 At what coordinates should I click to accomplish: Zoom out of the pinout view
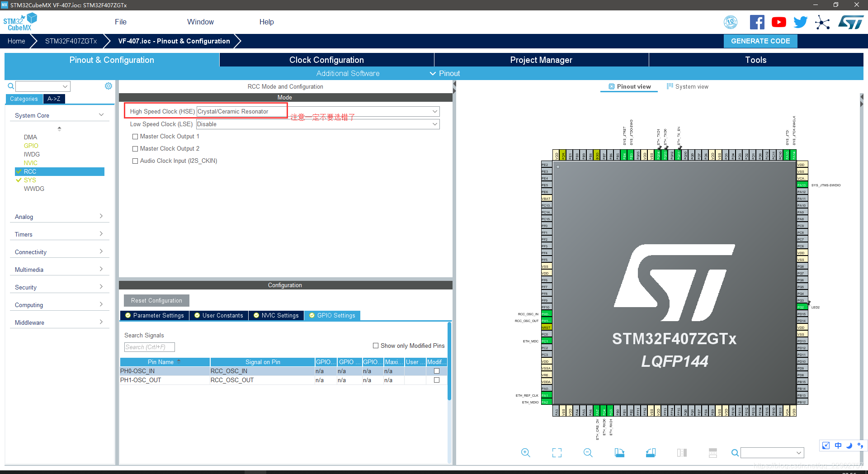click(588, 453)
